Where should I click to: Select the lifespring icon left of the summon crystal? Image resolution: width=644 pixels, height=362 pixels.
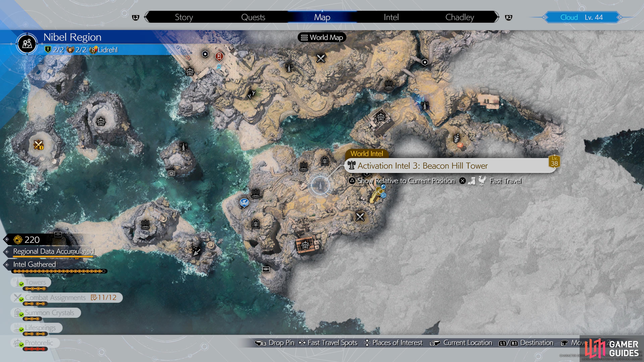click(x=304, y=167)
